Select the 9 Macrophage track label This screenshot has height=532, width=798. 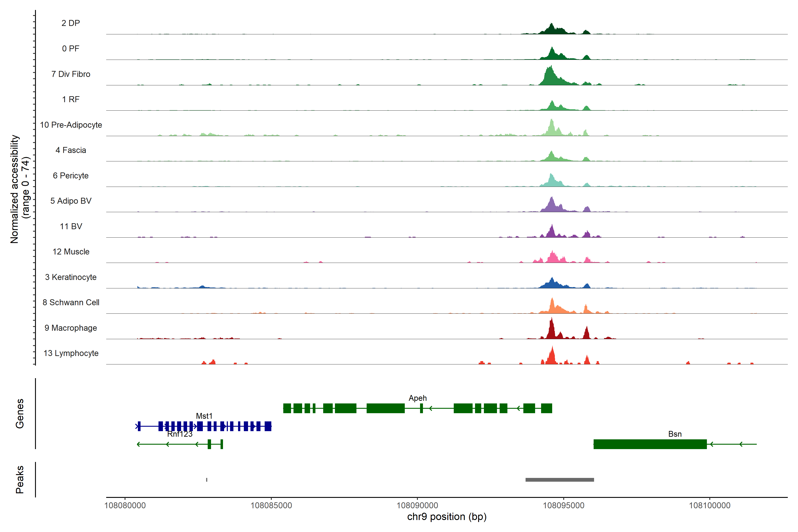(70, 328)
